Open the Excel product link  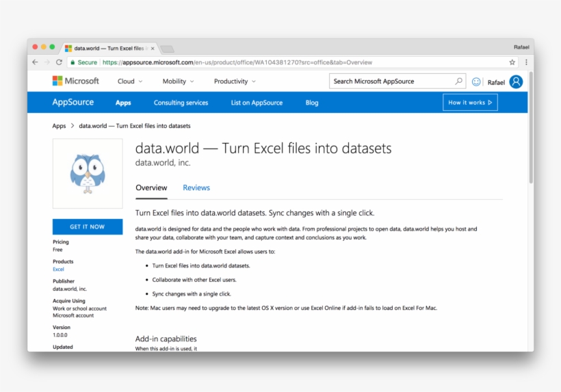coord(58,270)
